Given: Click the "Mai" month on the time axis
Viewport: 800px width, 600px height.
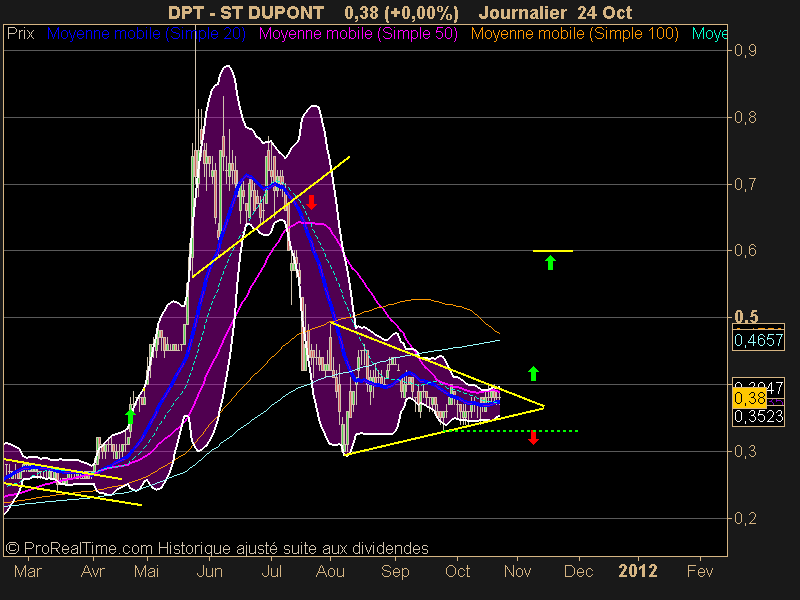Looking at the screenshot, I should [146, 571].
